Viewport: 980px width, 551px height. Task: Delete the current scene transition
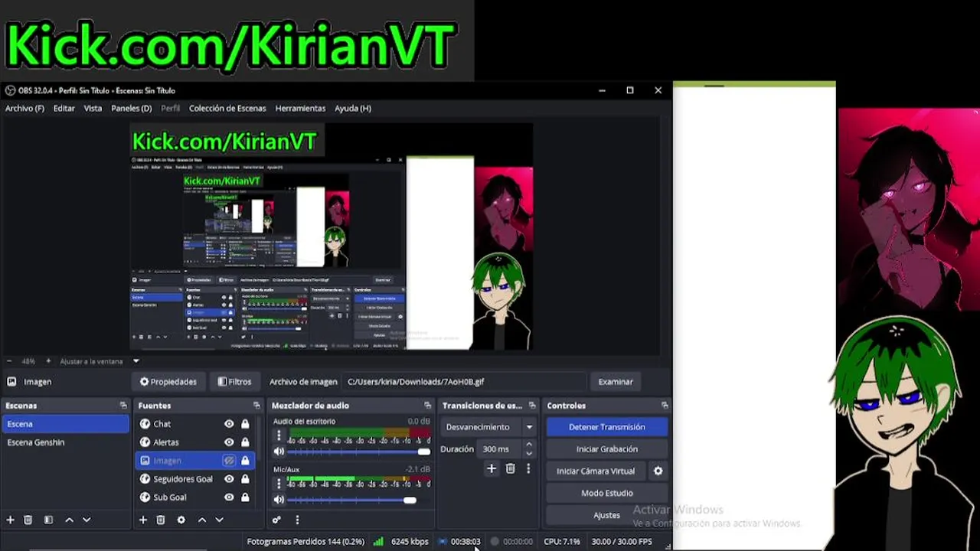tap(511, 468)
